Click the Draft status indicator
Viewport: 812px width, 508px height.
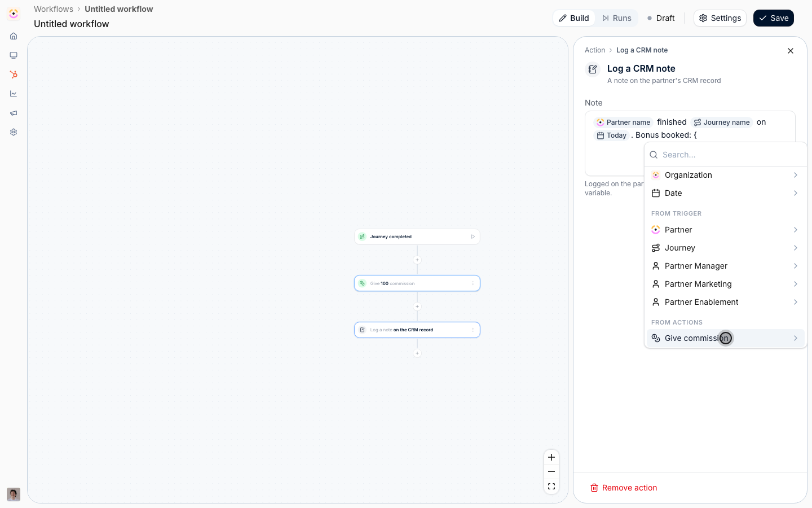661,18
